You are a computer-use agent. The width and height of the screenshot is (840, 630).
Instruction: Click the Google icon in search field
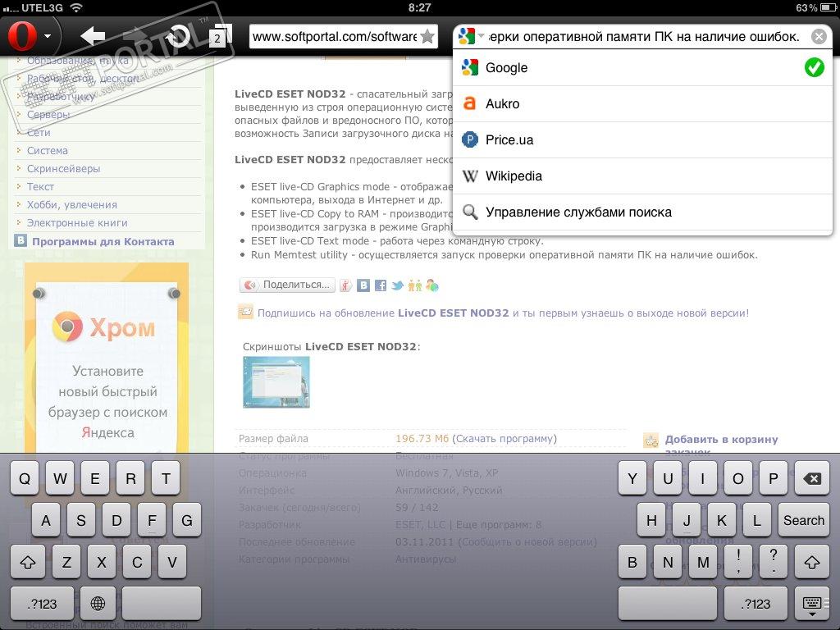point(467,36)
